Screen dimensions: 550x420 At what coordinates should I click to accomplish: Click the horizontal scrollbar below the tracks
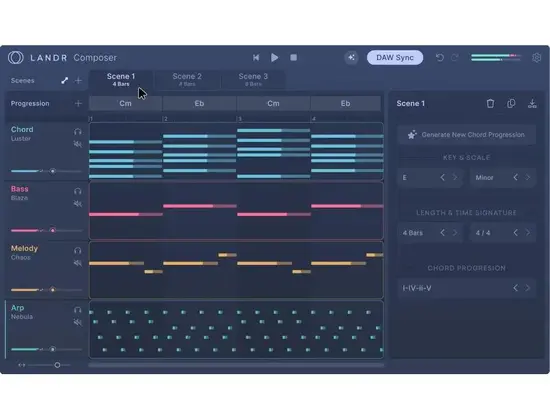click(236, 365)
